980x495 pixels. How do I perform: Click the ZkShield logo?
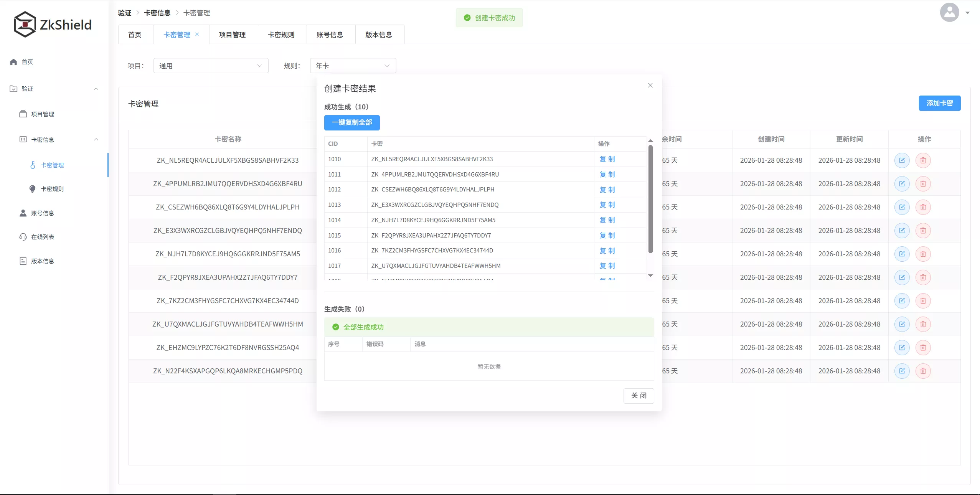coord(53,24)
